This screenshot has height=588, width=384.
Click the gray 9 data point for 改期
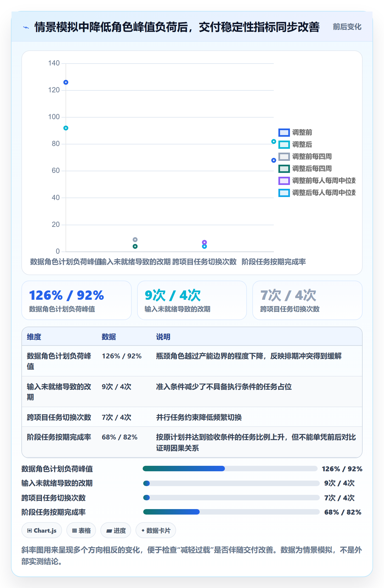coord(135,239)
